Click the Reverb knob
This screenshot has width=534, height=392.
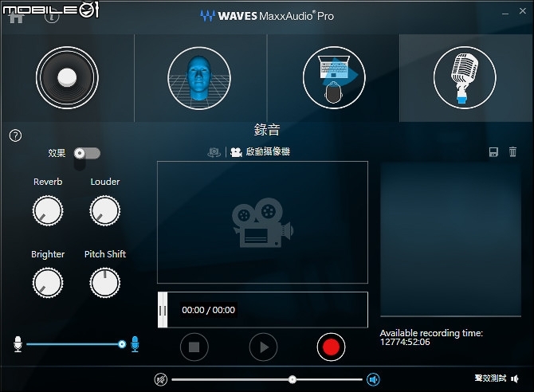click(48, 210)
